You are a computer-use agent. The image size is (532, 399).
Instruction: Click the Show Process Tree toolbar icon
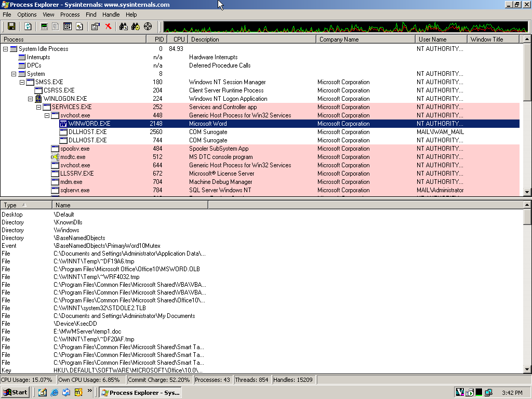[56, 26]
